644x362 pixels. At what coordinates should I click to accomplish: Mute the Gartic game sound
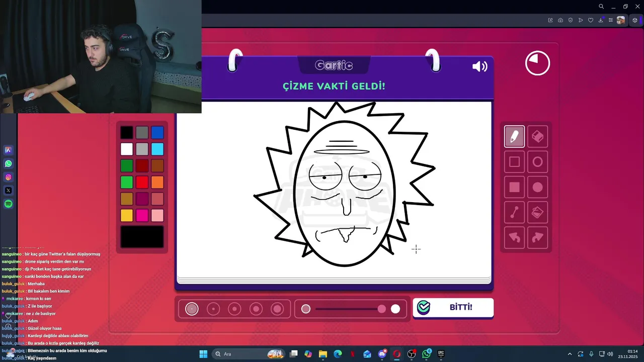[479, 66]
